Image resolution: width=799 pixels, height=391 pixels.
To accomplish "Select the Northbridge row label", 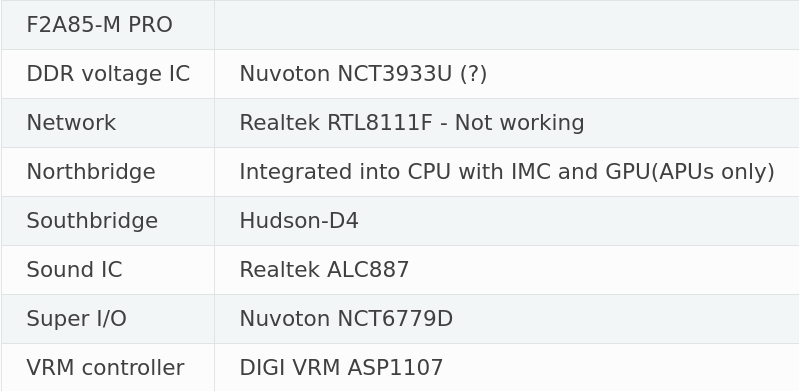I will pos(91,172).
